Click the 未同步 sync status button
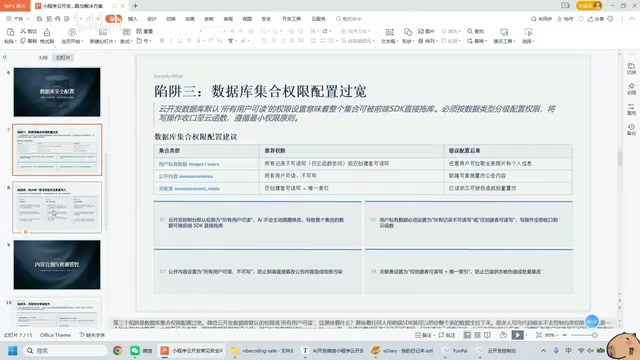The height and width of the screenshot is (360, 640). pyautogui.click(x=542, y=19)
